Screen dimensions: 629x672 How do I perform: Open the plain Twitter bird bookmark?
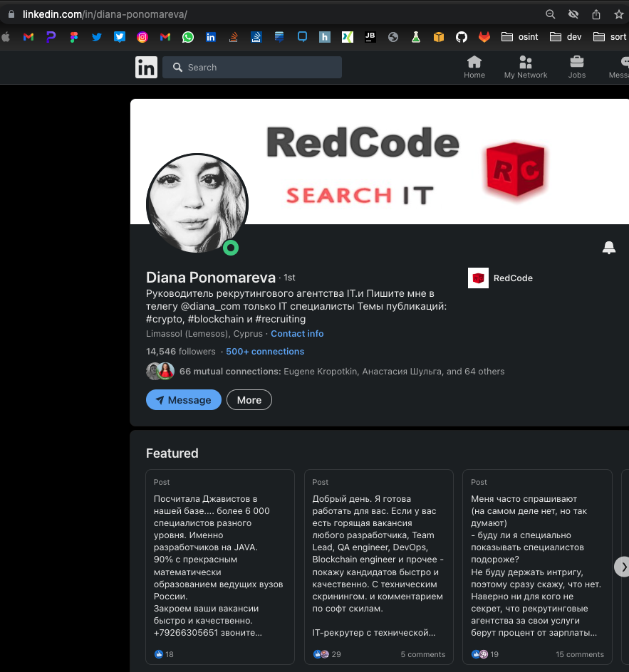pos(97,37)
